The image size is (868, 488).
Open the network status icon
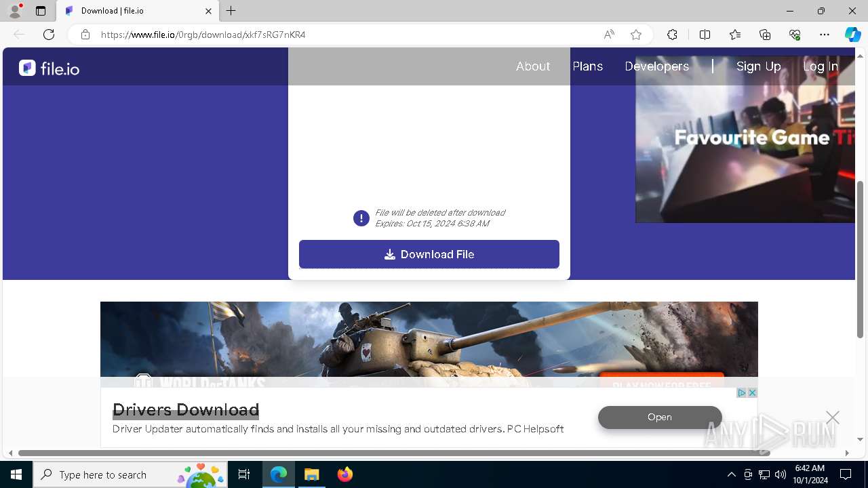764,474
